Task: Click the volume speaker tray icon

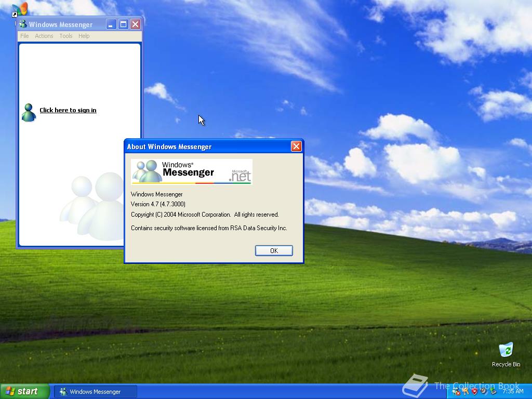Action: pos(484,391)
